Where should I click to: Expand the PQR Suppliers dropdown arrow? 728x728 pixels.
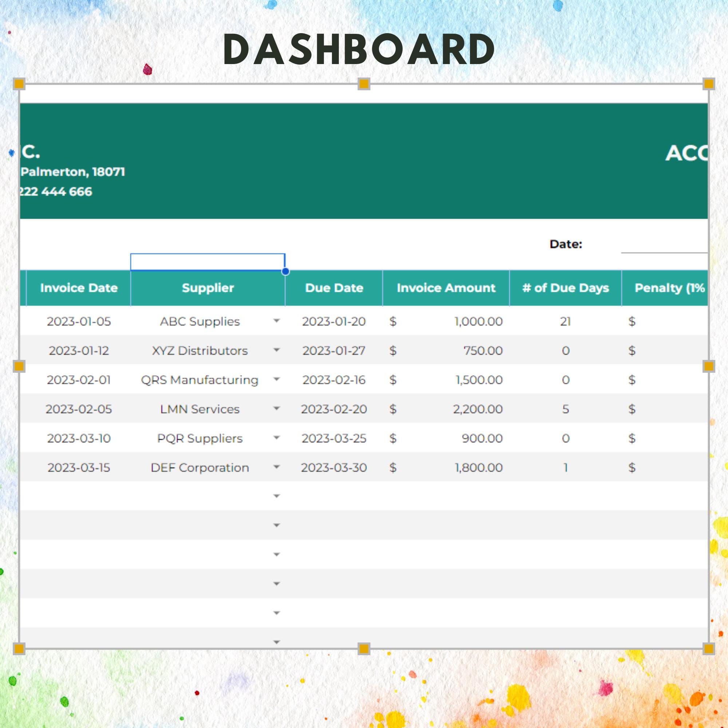(x=277, y=438)
